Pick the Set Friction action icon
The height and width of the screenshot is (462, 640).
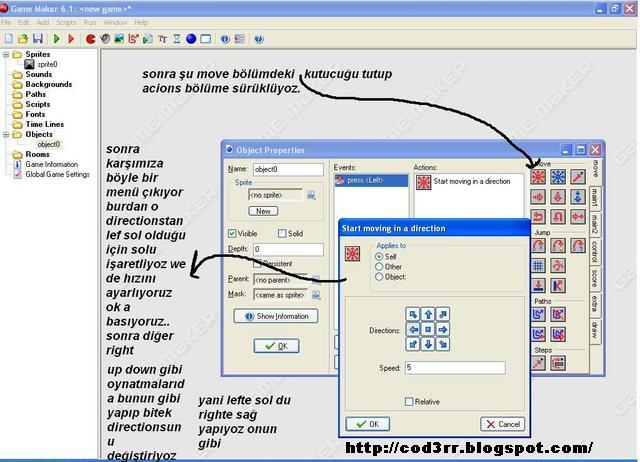click(x=578, y=216)
